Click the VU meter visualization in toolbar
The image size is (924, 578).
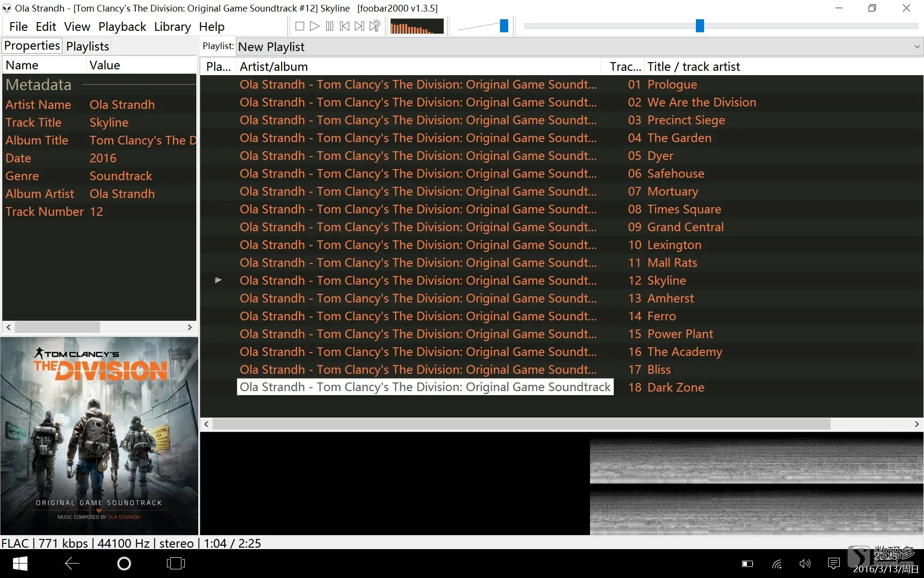[417, 26]
